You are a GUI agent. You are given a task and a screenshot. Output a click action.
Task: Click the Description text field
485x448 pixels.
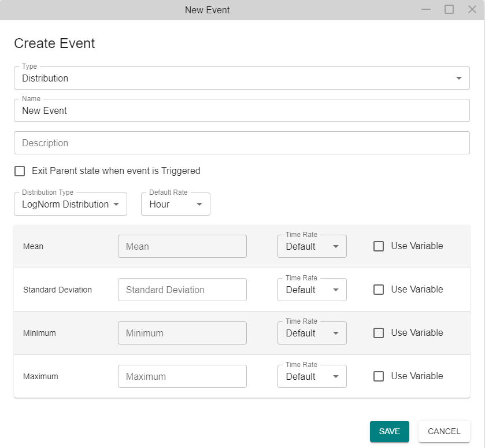coord(242,143)
